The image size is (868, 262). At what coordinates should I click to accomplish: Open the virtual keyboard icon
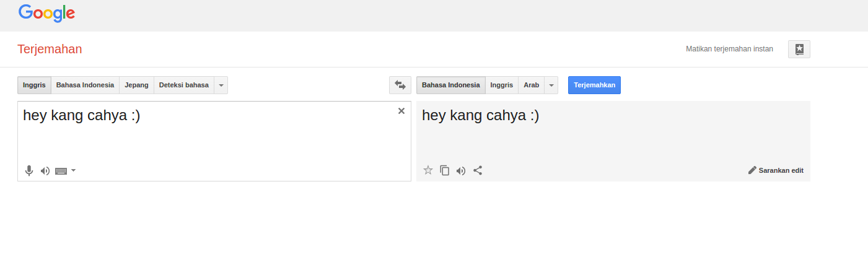pos(61,171)
